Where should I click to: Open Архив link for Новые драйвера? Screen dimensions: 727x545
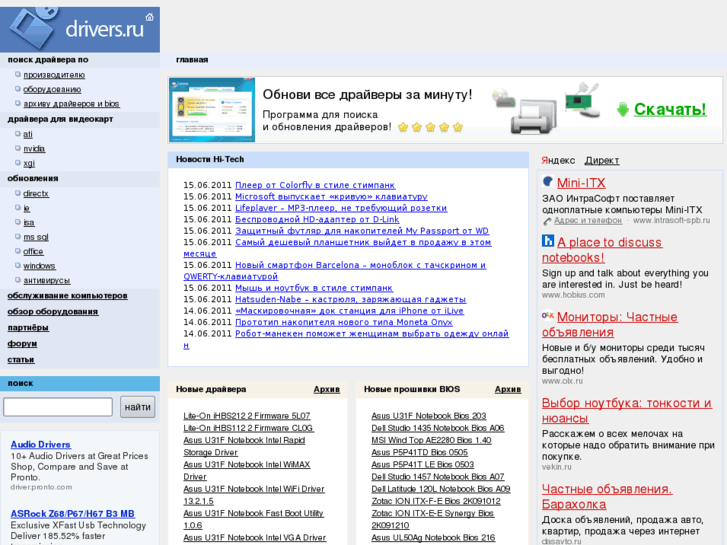click(326, 389)
